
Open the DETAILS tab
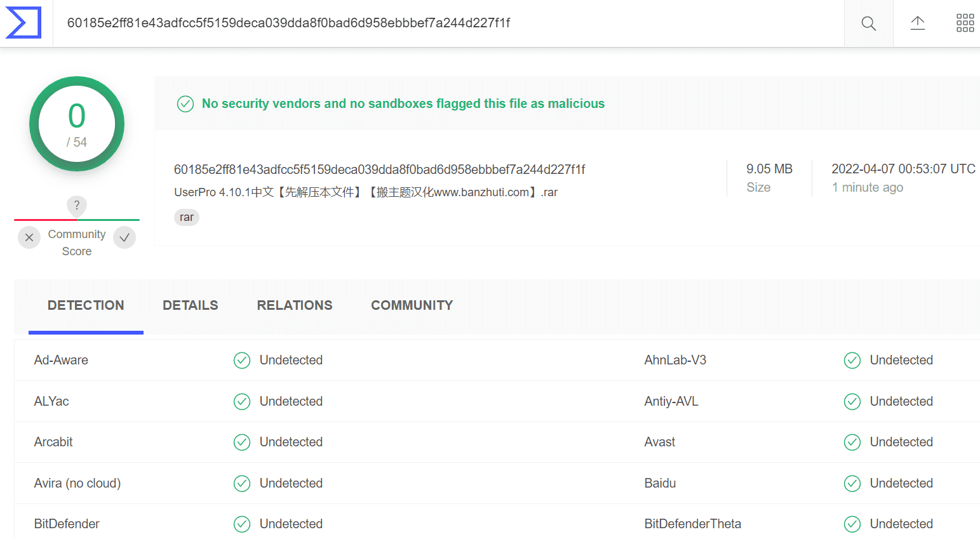[191, 305]
